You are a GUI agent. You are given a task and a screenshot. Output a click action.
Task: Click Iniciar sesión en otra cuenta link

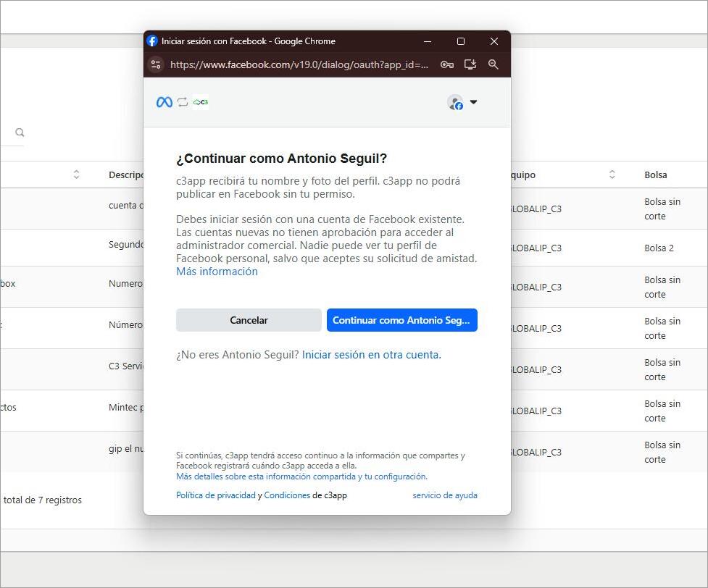[371, 355]
